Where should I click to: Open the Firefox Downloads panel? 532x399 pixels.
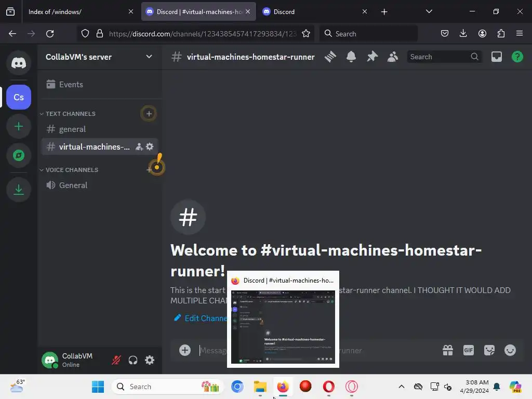pyautogui.click(x=463, y=34)
